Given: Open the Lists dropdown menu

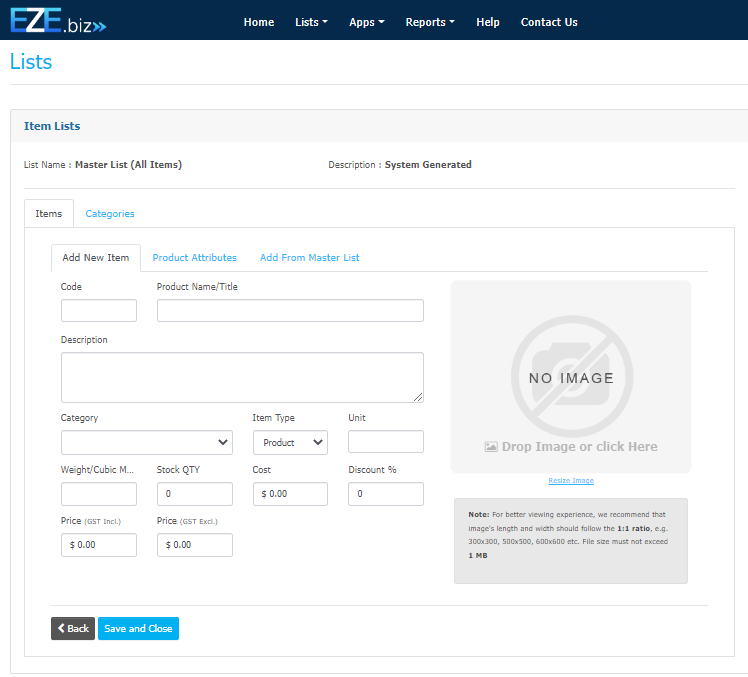Looking at the screenshot, I should click(311, 22).
